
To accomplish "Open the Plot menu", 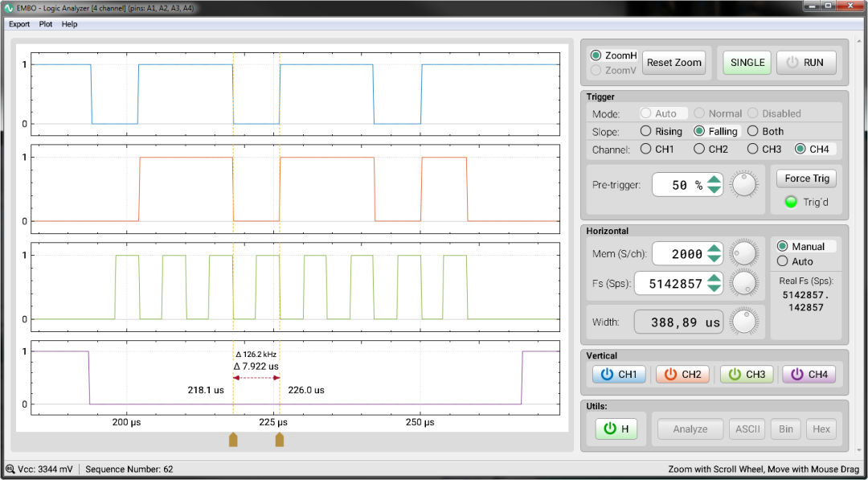I will (x=46, y=24).
